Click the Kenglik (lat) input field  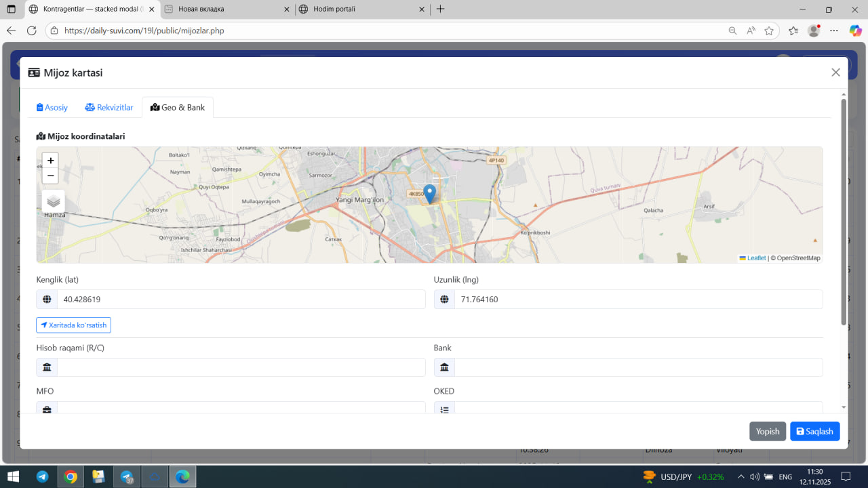(x=241, y=300)
